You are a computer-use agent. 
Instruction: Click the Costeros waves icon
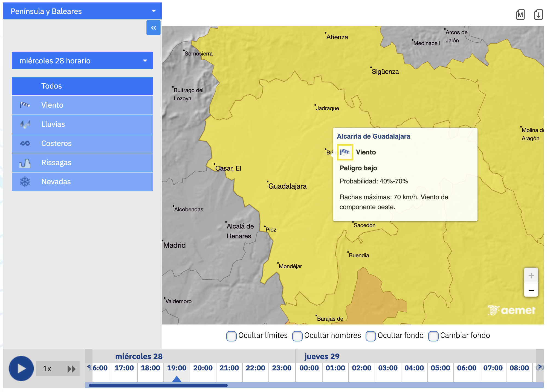(x=25, y=143)
